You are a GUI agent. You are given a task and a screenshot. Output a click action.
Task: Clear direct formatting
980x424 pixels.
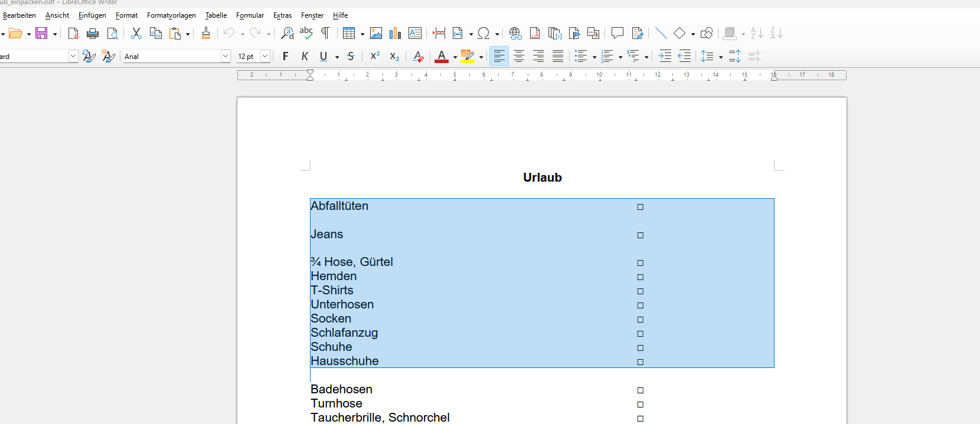[418, 56]
